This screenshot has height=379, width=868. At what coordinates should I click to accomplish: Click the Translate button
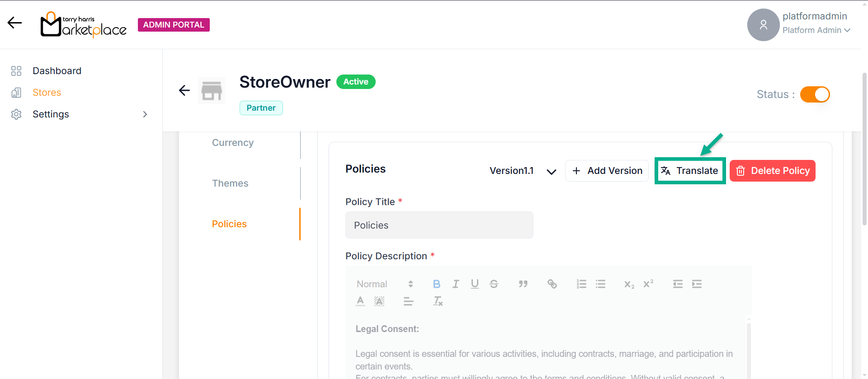[x=690, y=171]
